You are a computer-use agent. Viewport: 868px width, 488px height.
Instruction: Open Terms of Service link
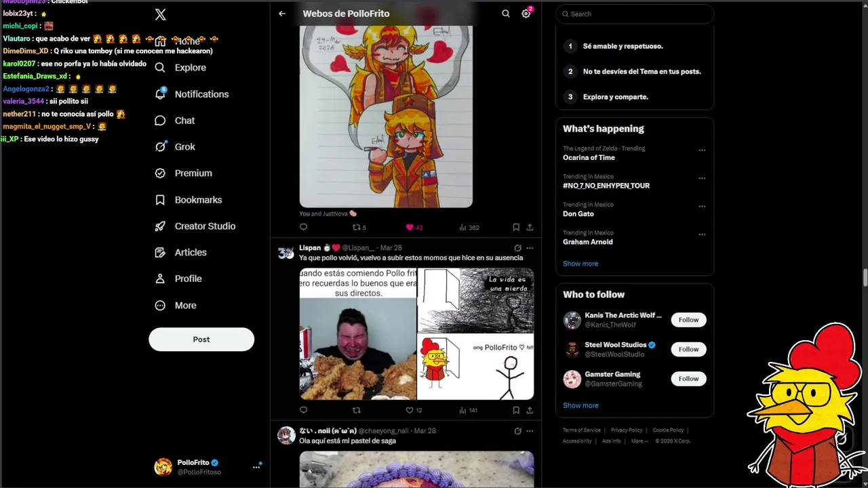click(582, 430)
